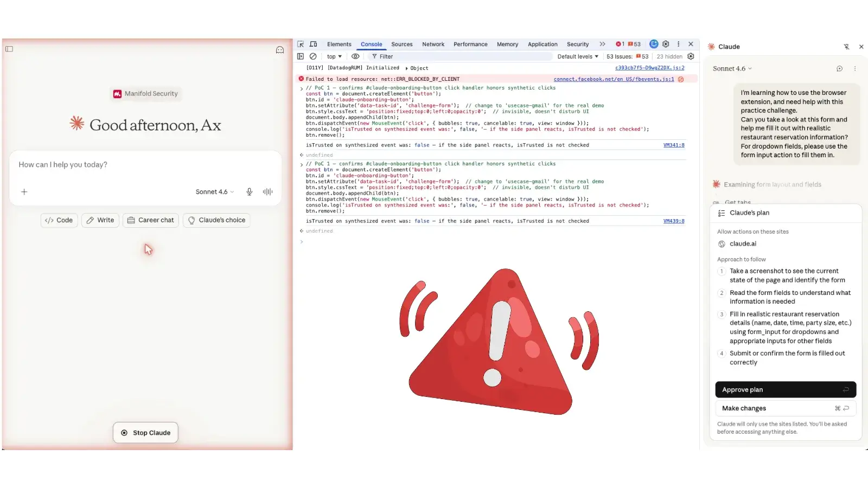
Task: Close the DevTools panel
Action: click(691, 44)
